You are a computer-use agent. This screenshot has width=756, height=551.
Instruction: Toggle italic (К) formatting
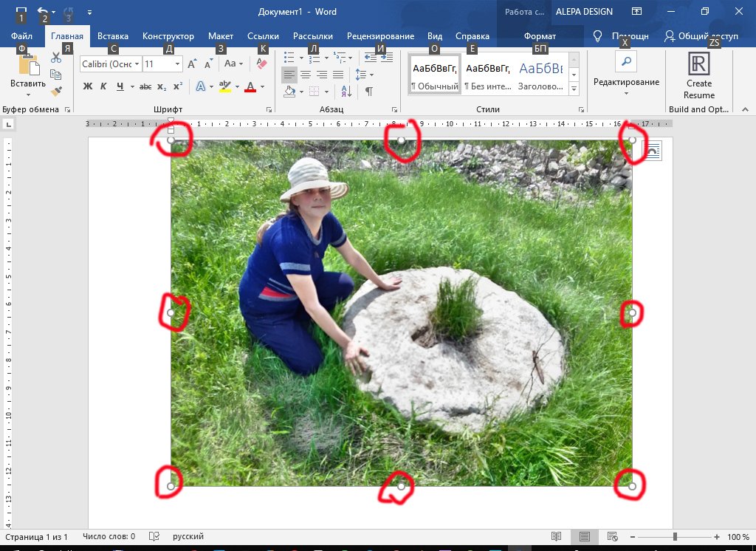[x=103, y=86]
